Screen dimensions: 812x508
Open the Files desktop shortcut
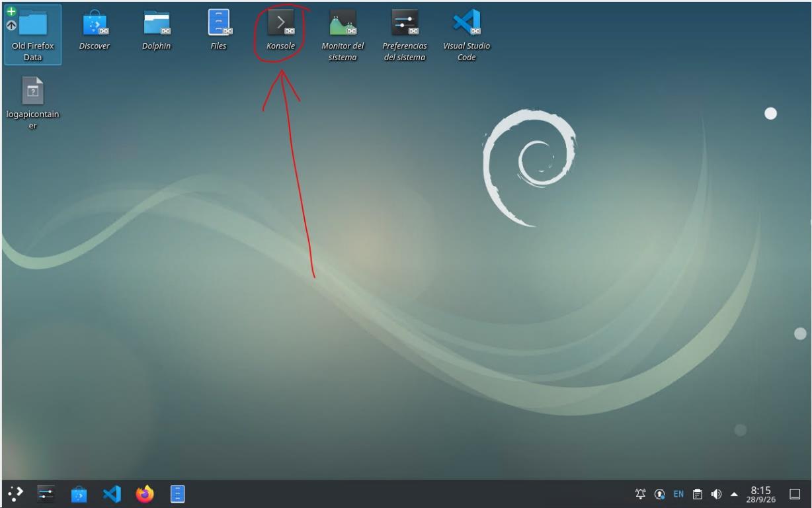(x=218, y=30)
